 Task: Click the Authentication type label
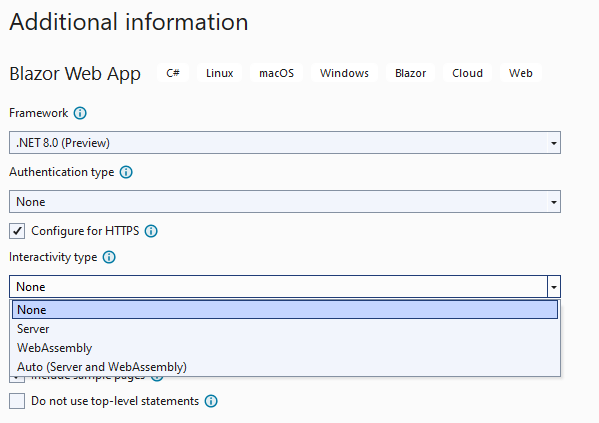click(x=62, y=172)
